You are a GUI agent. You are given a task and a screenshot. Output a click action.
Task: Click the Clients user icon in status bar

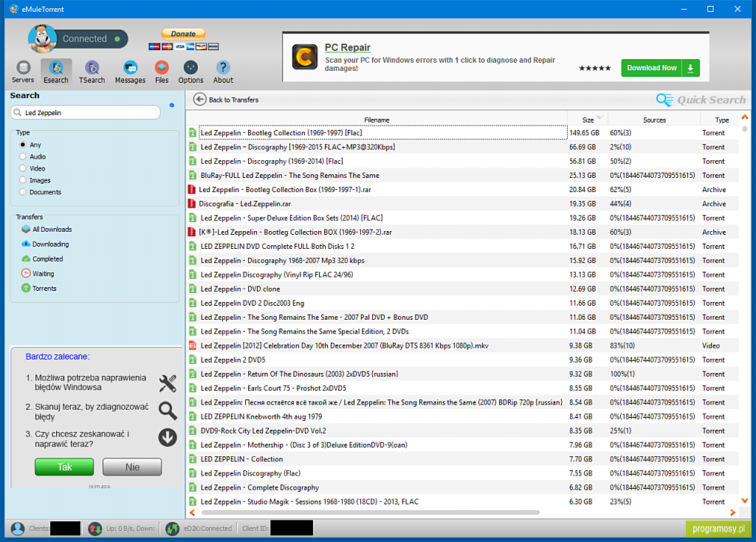click(x=18, y=529)
